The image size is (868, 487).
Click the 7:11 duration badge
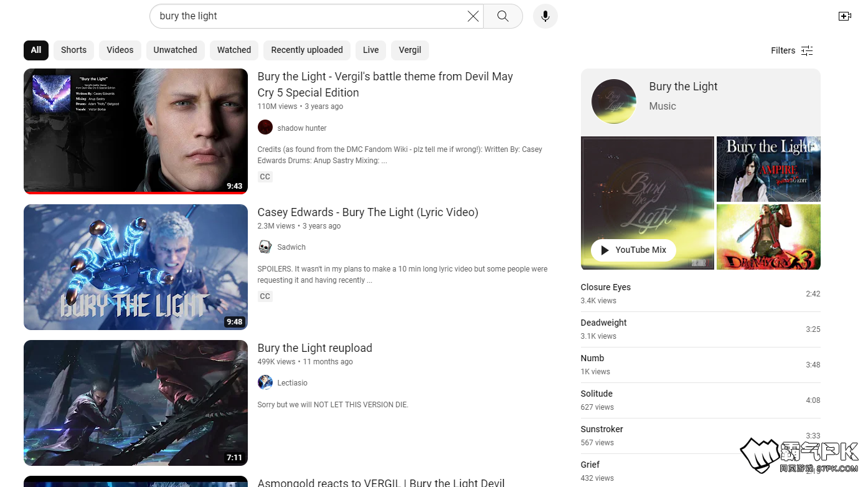click(235, 458)
